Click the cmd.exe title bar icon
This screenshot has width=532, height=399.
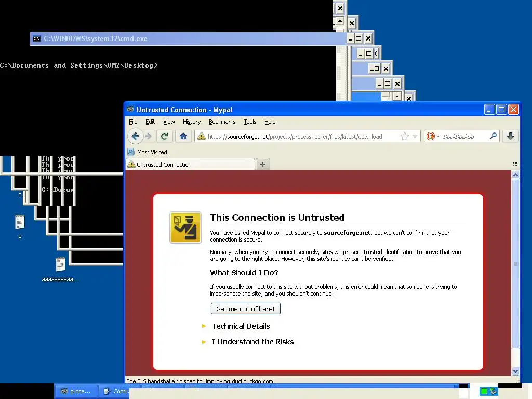coord(37,38)
